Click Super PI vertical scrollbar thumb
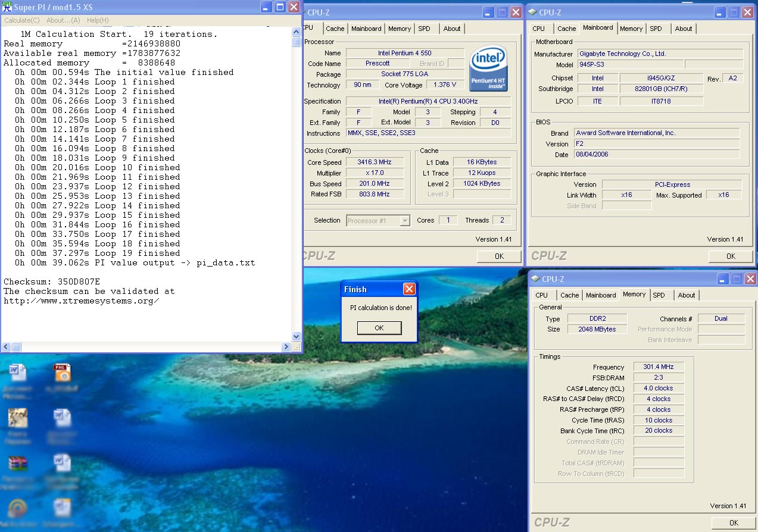 point(297,42)
